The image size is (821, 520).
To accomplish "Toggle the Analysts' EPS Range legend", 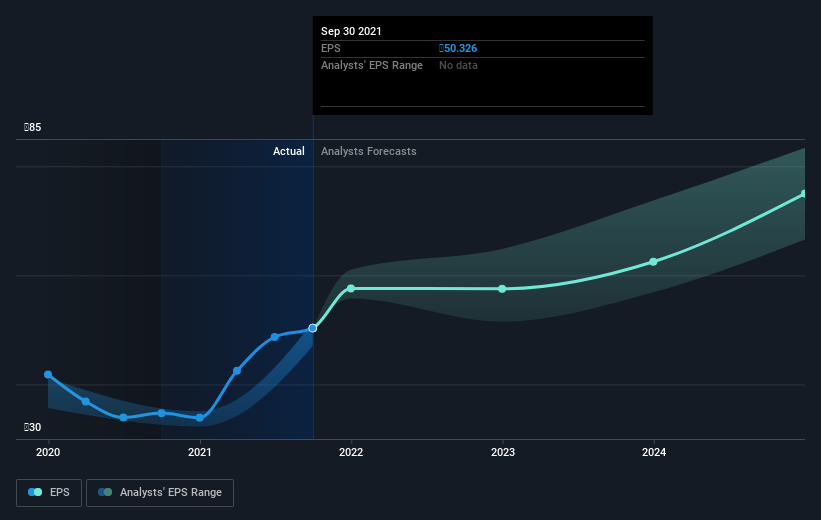I will [x=160, y=493].
